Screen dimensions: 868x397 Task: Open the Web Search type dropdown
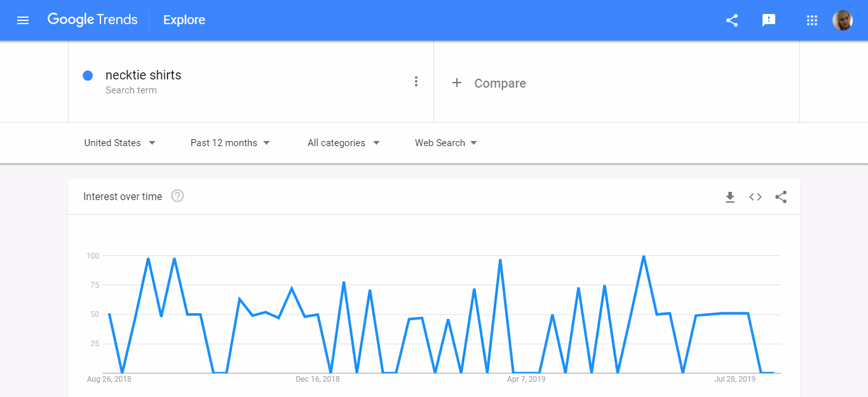[445, 142]
